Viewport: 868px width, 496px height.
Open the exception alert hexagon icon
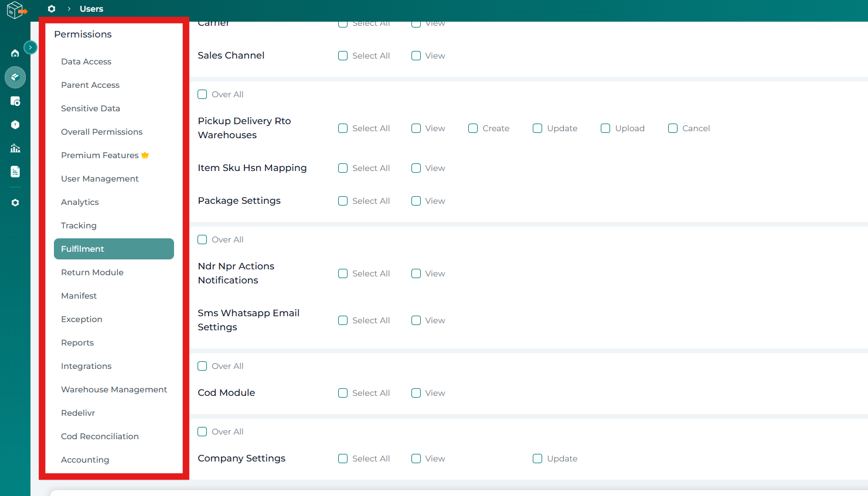(x=15, y=125)
